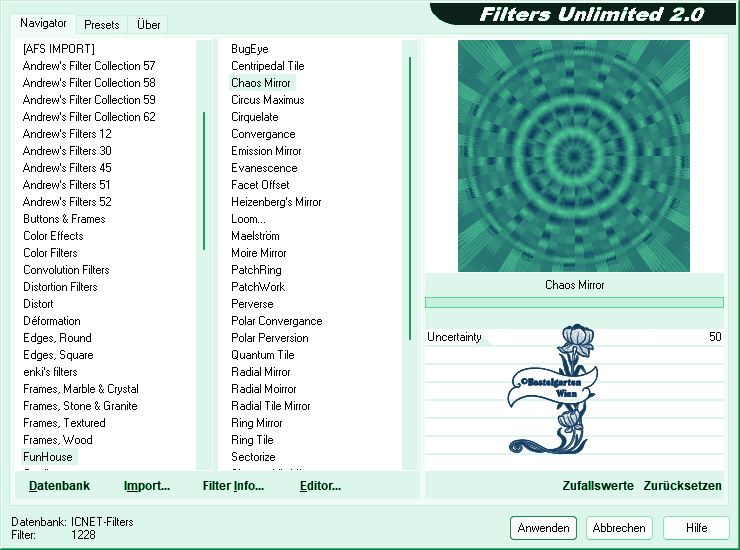
Task: Select Andrew's Filter Collection 58
Action: pos(89,83)
